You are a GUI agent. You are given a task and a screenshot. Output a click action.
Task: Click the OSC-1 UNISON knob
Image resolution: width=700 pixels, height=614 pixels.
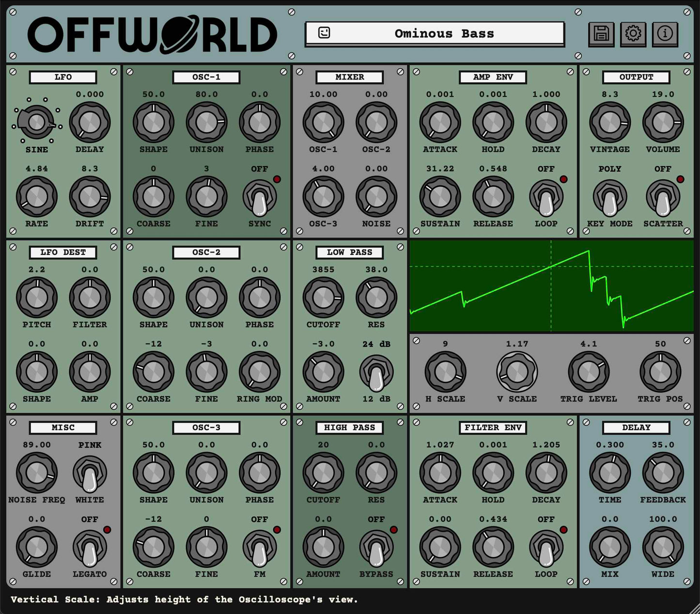click(206, 122)
